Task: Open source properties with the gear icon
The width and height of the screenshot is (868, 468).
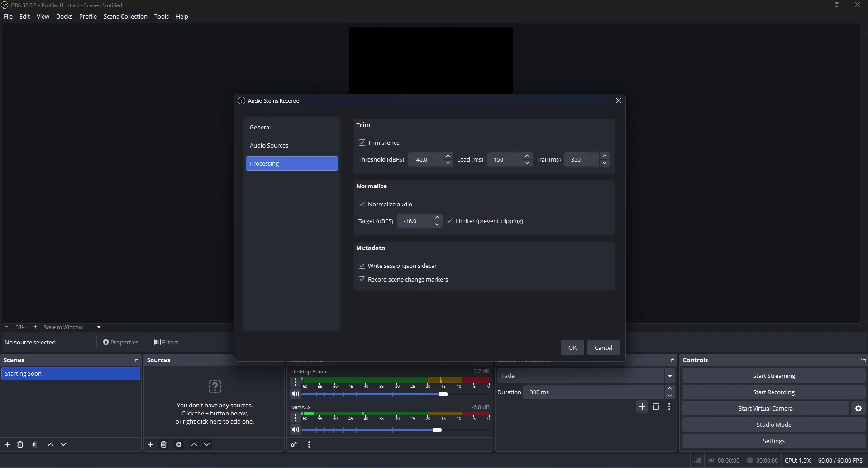Action: (x=179, y=445)
